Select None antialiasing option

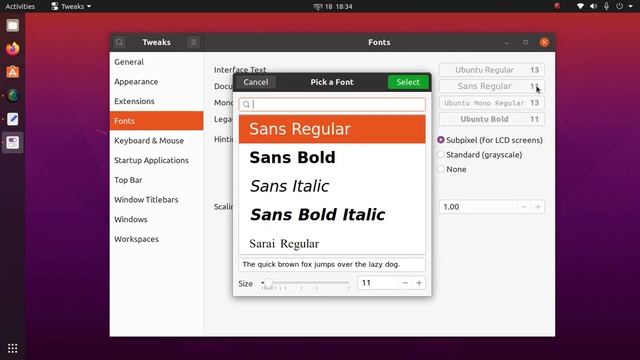[x=440, y=169]
